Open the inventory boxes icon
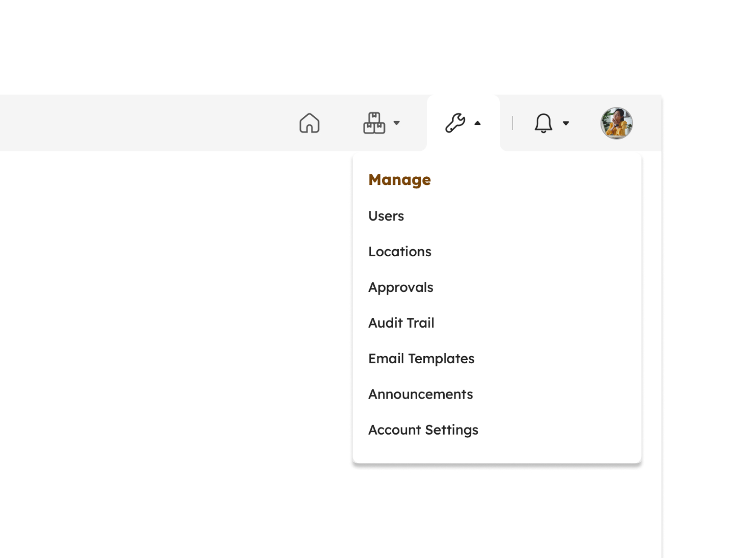Image resolution: width=756 pixels, height=558 pixels. 374,123
